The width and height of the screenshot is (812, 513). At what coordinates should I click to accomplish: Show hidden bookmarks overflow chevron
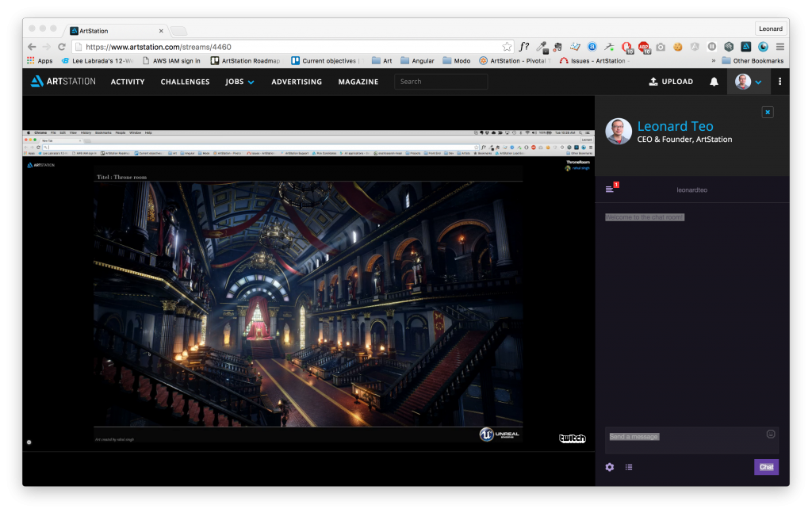tap(713, 60)
